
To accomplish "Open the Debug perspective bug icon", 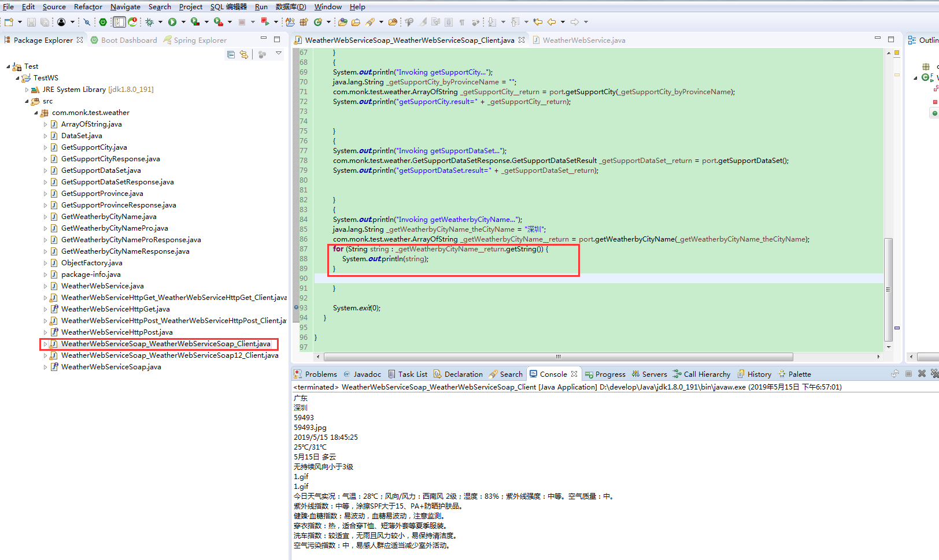I will 150,22.
